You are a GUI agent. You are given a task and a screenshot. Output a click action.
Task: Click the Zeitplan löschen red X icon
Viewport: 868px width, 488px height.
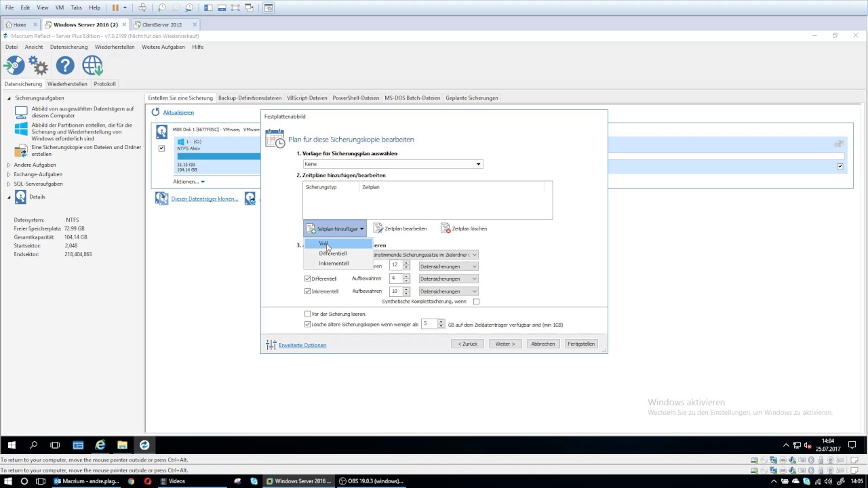point(446,228)
